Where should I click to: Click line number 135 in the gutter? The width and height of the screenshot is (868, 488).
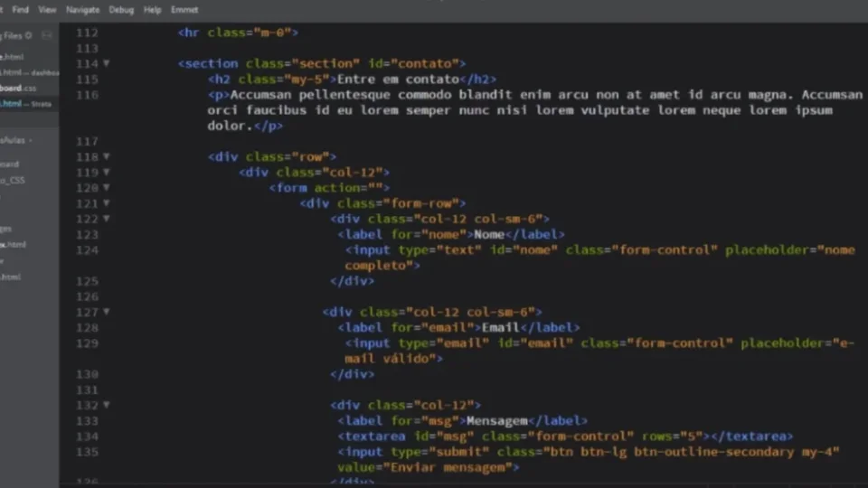click(x=87, y=452)
